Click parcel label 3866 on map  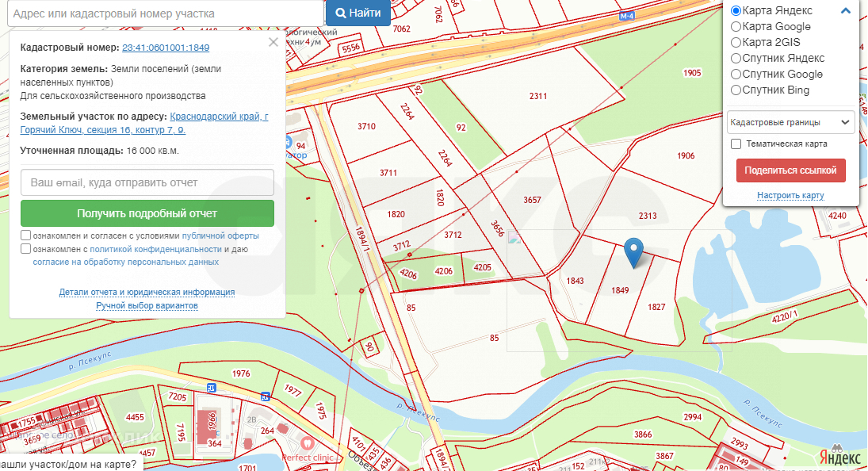[643, 435]
